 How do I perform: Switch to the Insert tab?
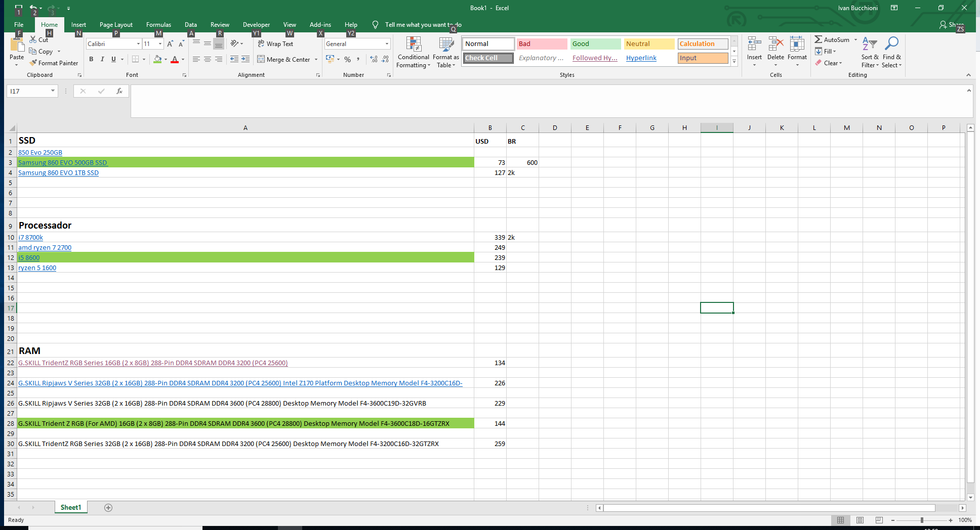pyautogui.click(x=78, y=24)
